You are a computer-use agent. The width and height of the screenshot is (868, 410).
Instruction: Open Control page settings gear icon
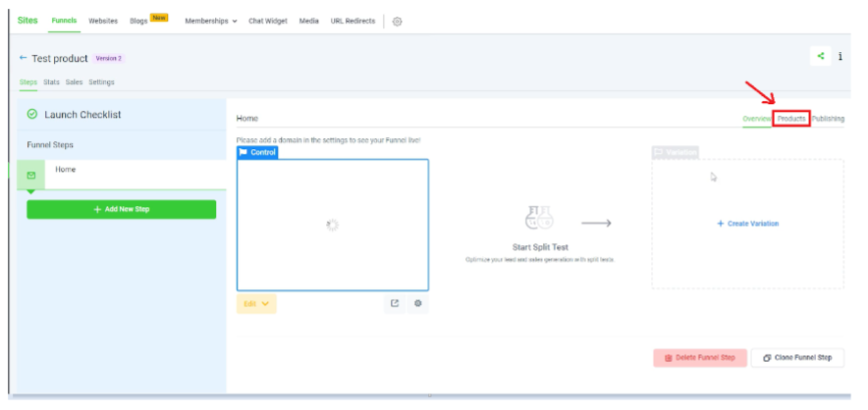pos(417,303)
